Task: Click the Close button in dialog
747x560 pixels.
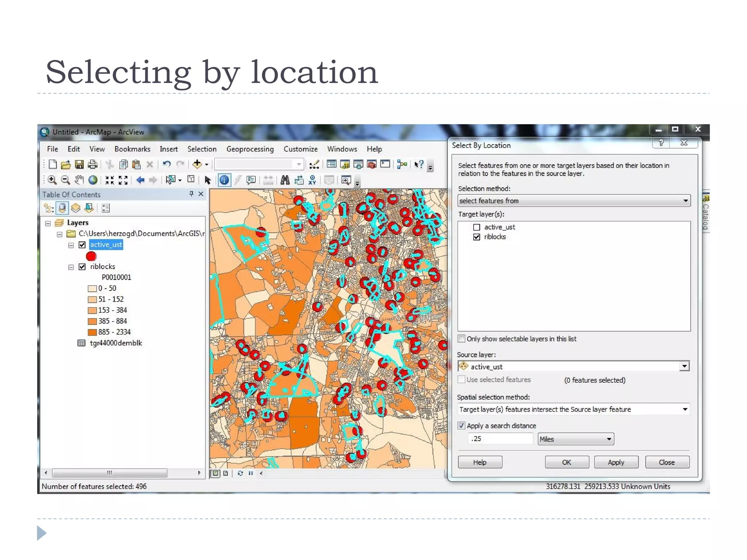Action: click(667, 462)
